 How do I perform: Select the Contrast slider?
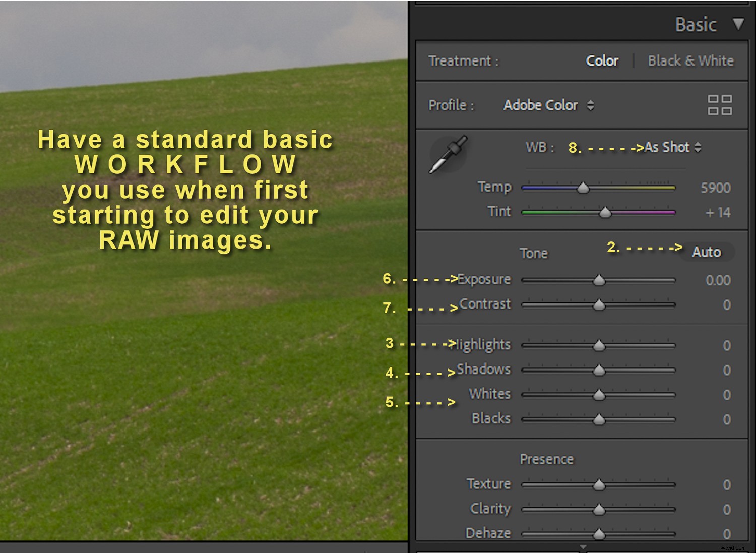click(599, 304)
